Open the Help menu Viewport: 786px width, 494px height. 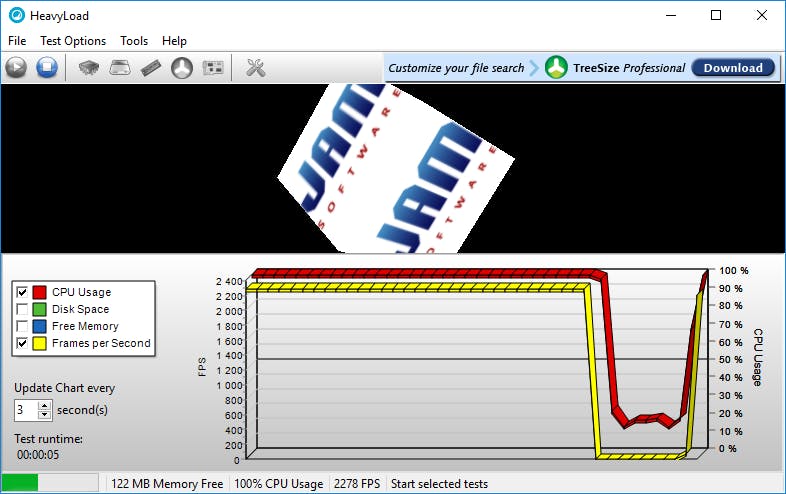click(x=174, y=41)
